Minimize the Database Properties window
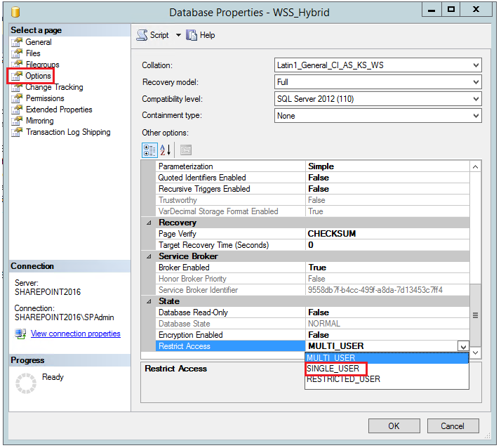Screen dimensions: 501x448 tap(432, 10)
